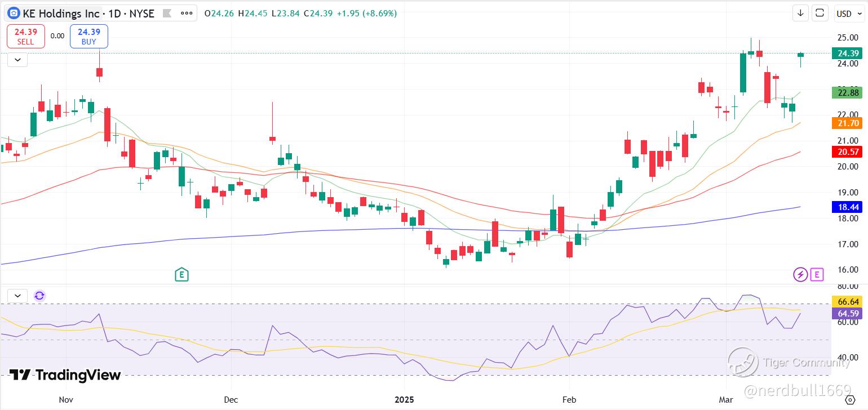Click the green earnings E marker

pyautogui.click(x=181, y=275)
